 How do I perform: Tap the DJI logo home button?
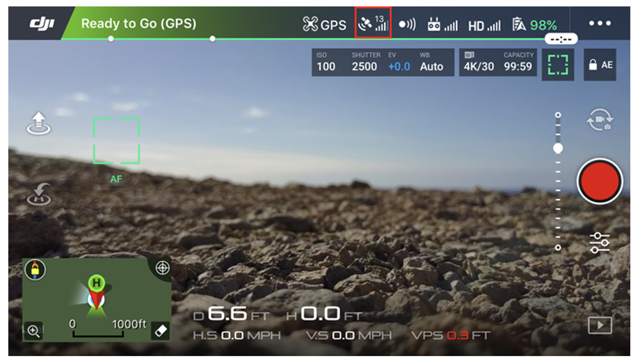(x=42, y=24)
